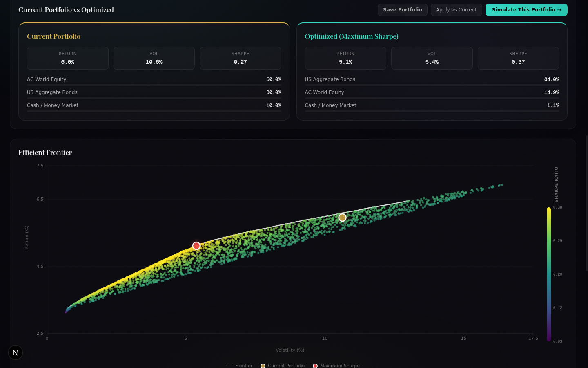This screenshot has height=368, width=588.
Task: Click the SHARPE RATIO colorbar label
Action: click(556, 184)
